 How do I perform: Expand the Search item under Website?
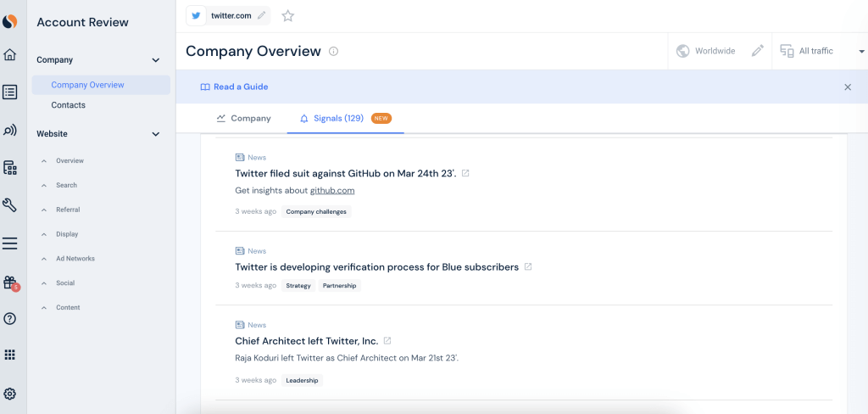[44, 185]
